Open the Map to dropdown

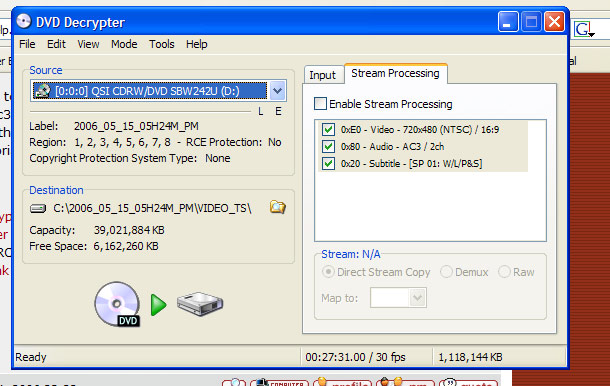coord(417,298)
